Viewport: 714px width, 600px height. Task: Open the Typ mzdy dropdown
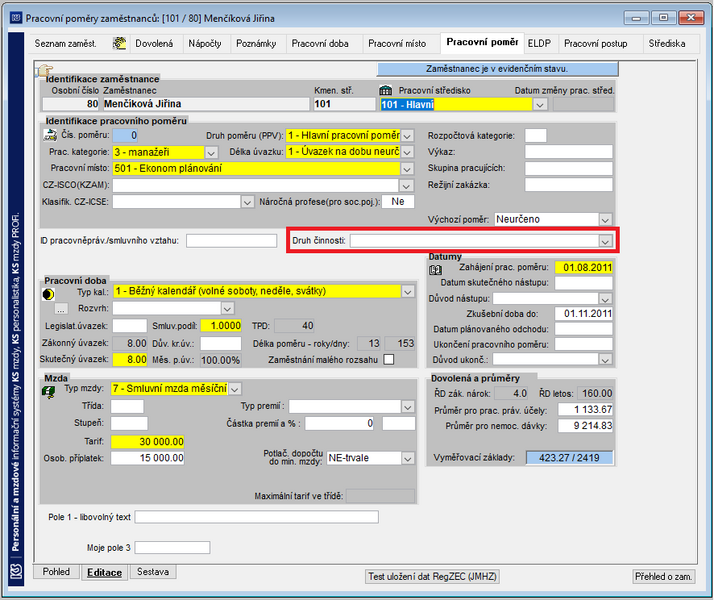click(235, 389)
